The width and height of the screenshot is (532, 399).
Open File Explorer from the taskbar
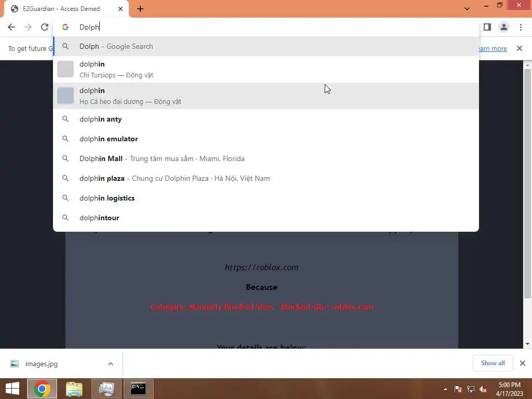pyautogui.click(x=74, y=389)
